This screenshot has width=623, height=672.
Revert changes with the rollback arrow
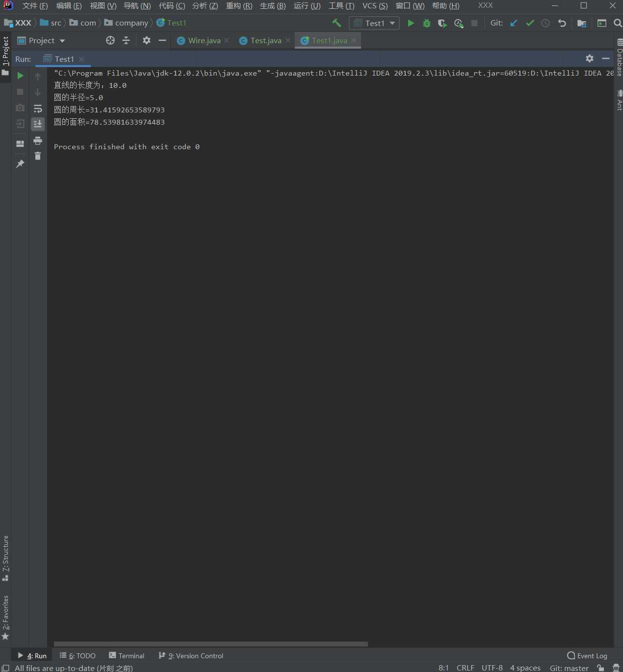[x=562, y=23]
